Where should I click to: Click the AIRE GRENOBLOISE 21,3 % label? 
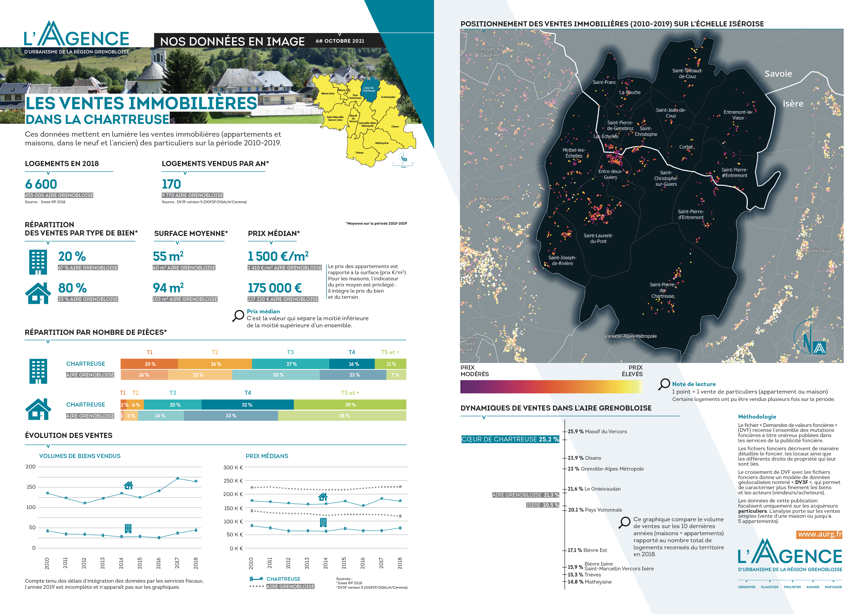point(526,495)
